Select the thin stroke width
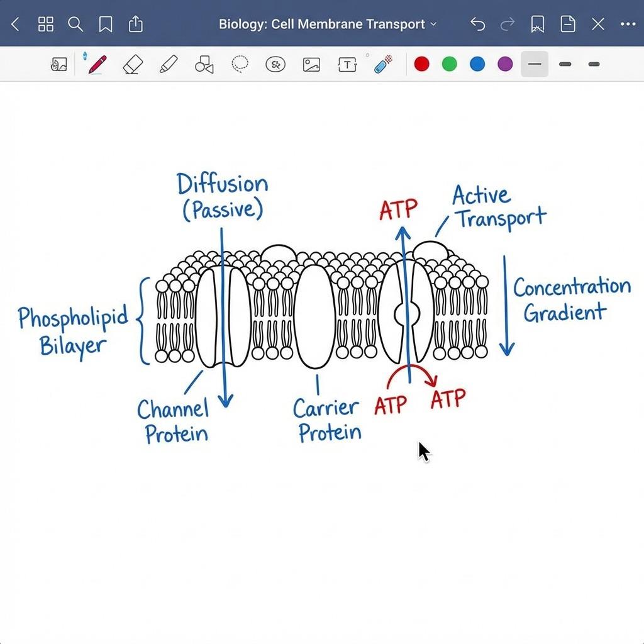Image resolution: width=644 pixels, height=644 pixels. click(x=535, y=64)
